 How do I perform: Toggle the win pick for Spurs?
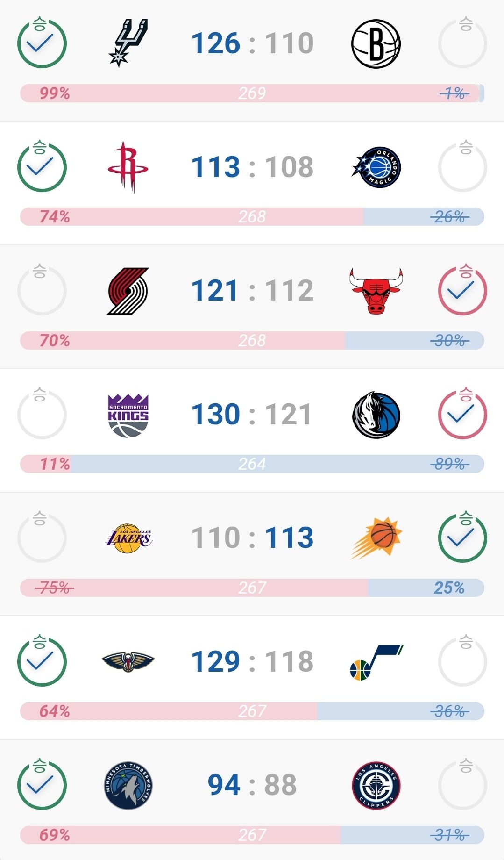(x=42, y=43)
